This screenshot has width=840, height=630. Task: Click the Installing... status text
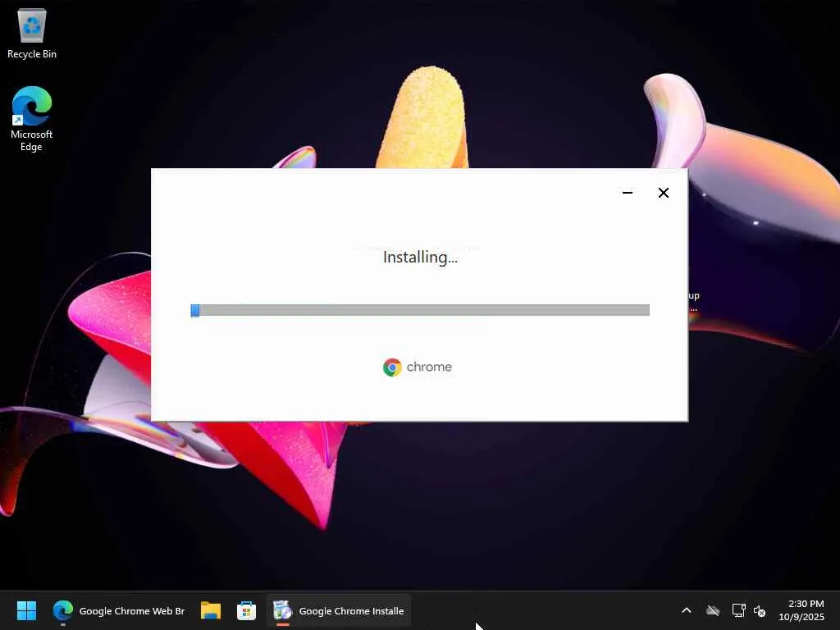420,258
